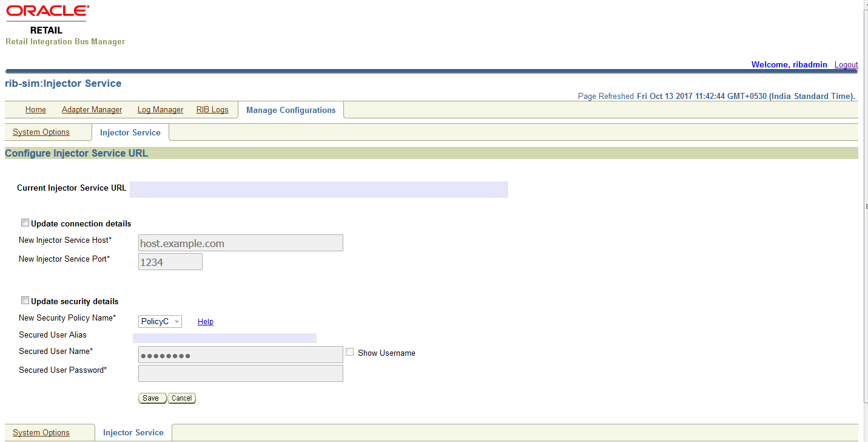Click the Page Refreshed timestamp text

[716, 97]
